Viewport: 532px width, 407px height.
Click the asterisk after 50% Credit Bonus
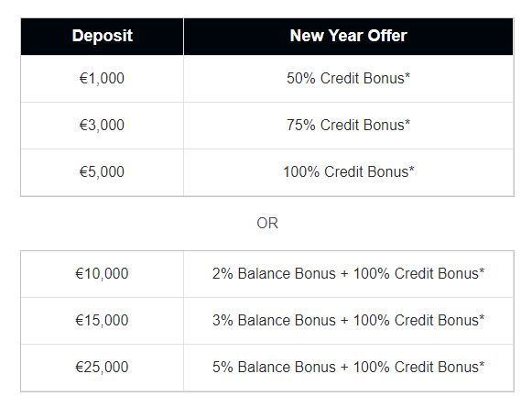pos(407,75)
